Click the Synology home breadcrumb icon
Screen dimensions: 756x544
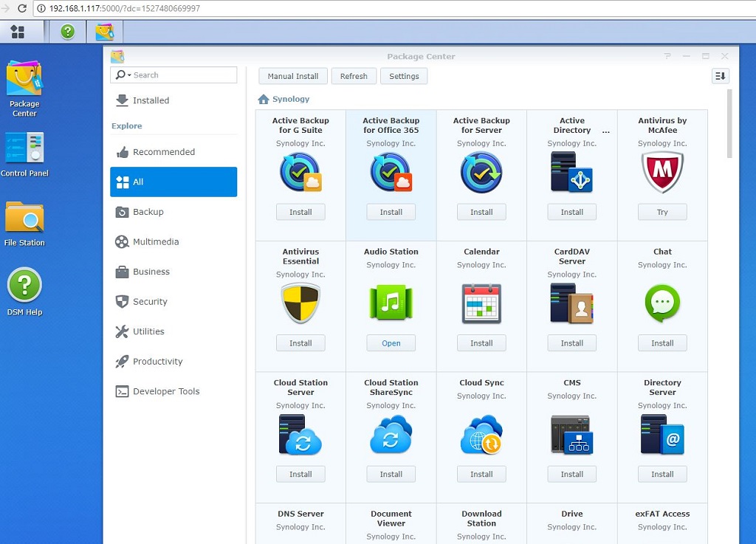click(264, 99)
